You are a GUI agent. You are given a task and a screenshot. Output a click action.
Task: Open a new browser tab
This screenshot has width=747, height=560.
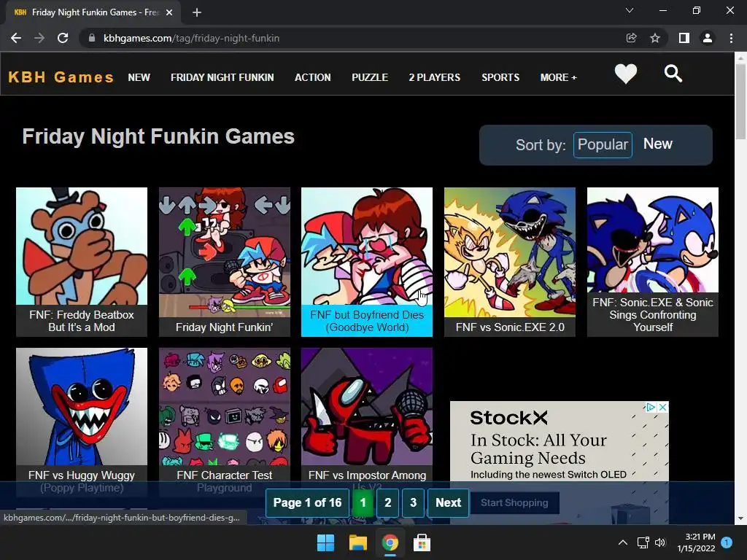(x=197, y=12)
